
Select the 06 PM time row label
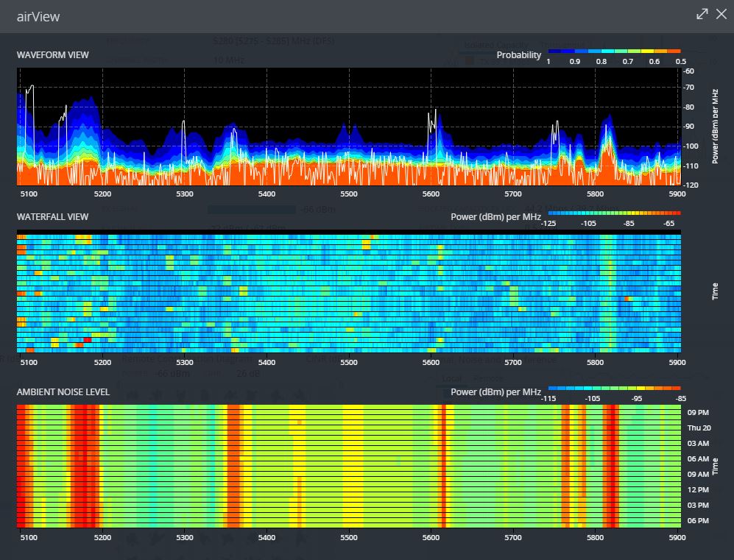coord(697,520)
